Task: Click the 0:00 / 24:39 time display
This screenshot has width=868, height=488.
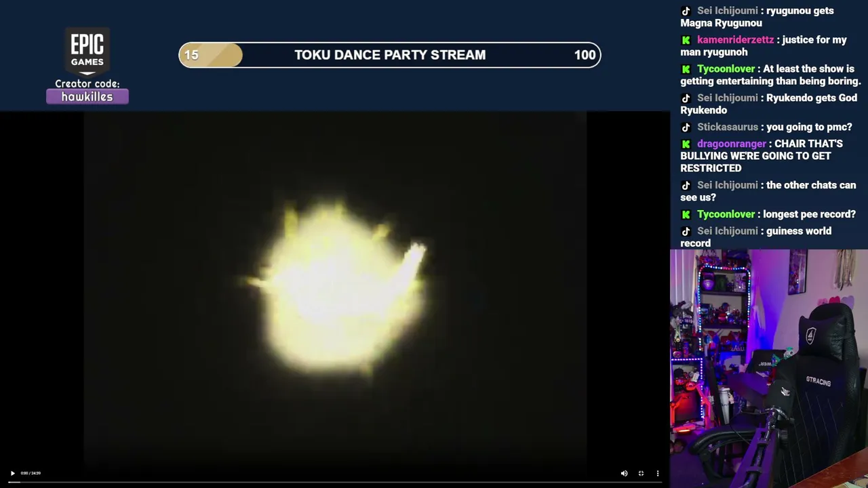Action: pyautogui.click(x=31, y=473)
